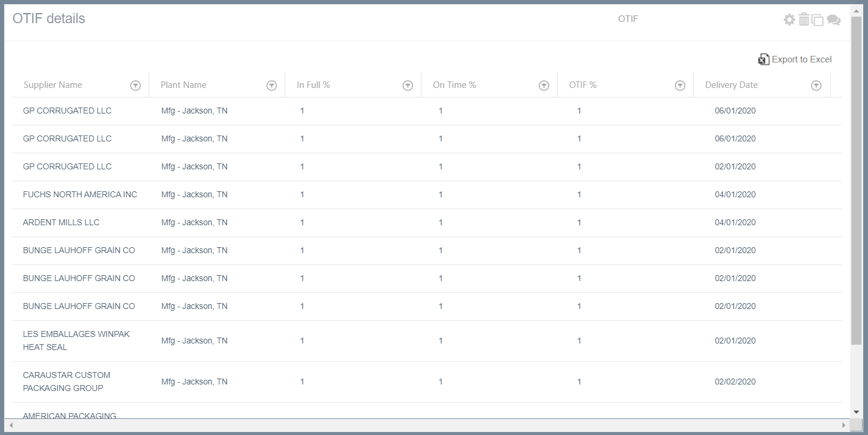Select the ARDENT MILLS LLC row
Screen dimensions: 868x435
61,222
